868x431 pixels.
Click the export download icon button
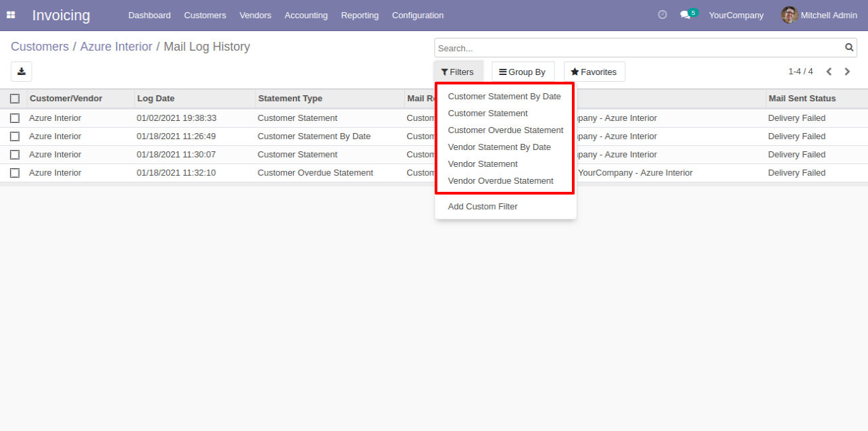[x=22, y=72]
